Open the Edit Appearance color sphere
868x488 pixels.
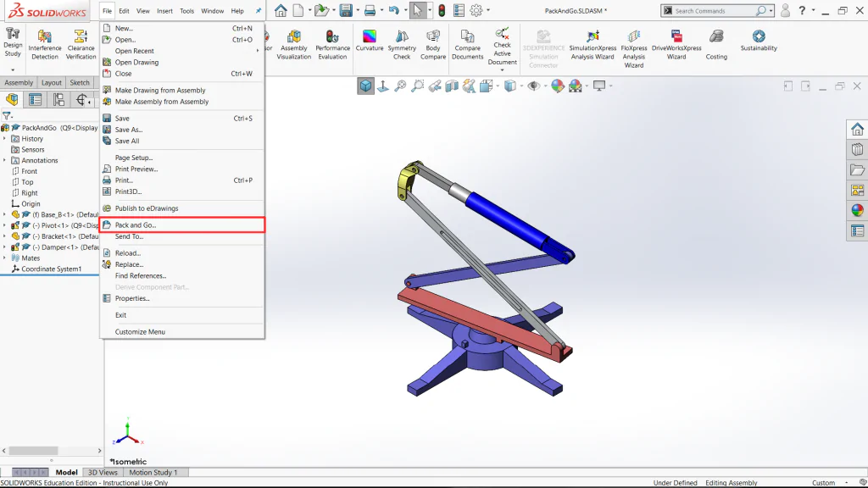(x=558, y=86)
